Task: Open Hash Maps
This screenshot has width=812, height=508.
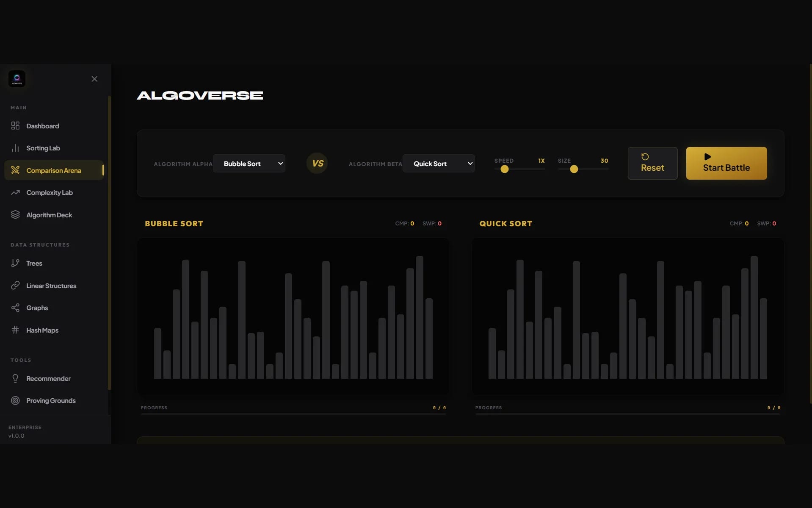Action: coord(54,330)
